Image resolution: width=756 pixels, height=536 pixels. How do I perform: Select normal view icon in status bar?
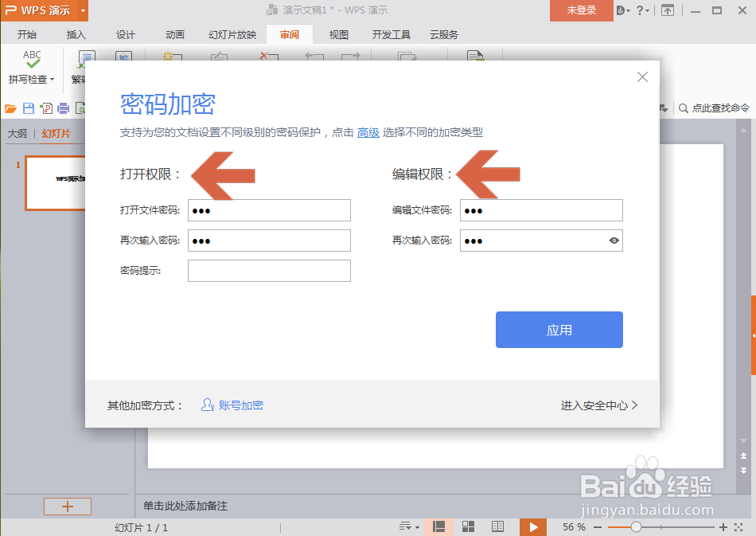[x=438, y=526]
